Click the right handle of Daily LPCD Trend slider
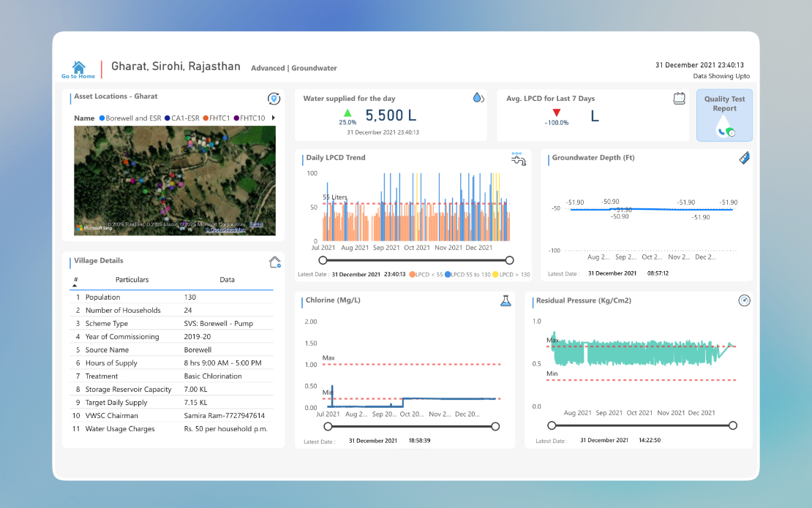 [x=510, y=259]
